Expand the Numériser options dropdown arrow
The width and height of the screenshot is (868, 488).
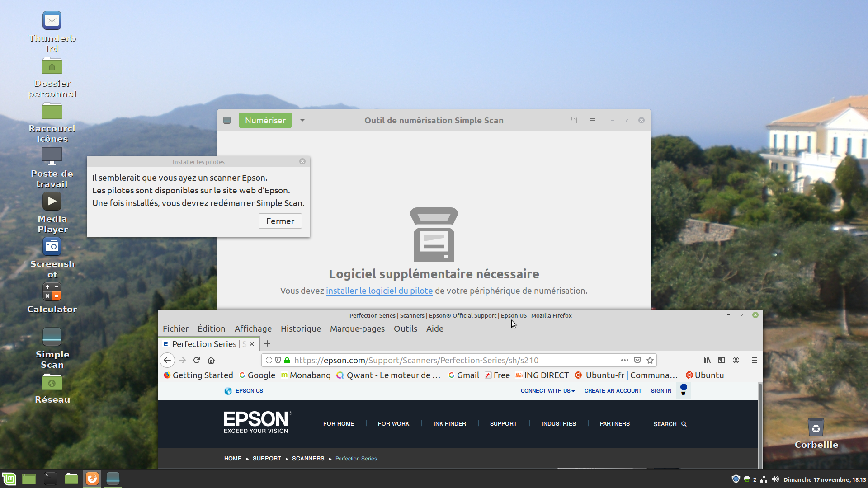click(302, 120)
